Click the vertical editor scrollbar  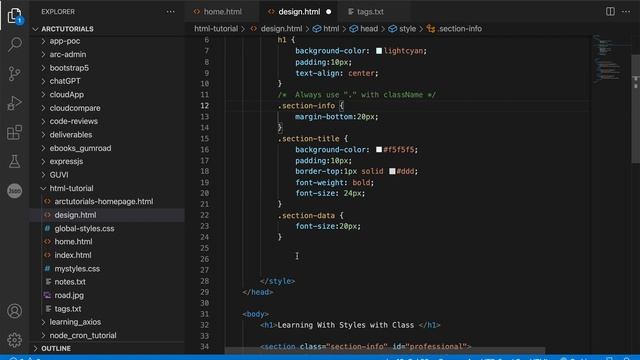pos(635,108)
